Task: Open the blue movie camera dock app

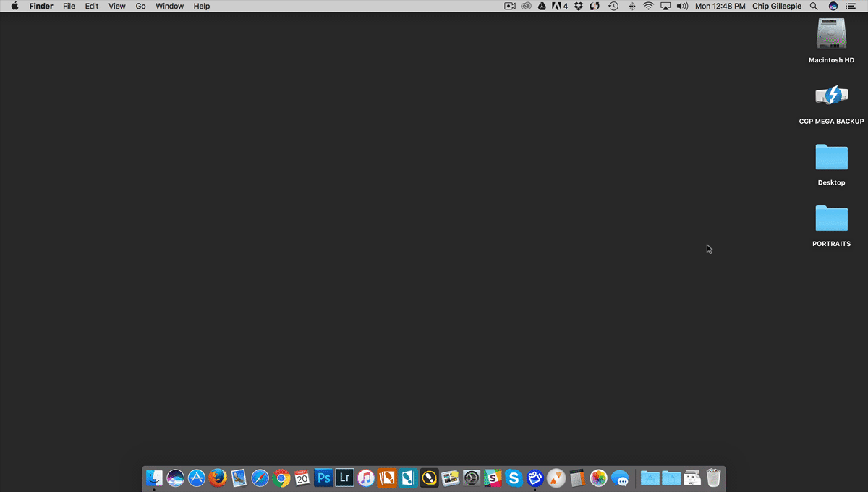Action: pyautogui.click(x=535, y=478)
